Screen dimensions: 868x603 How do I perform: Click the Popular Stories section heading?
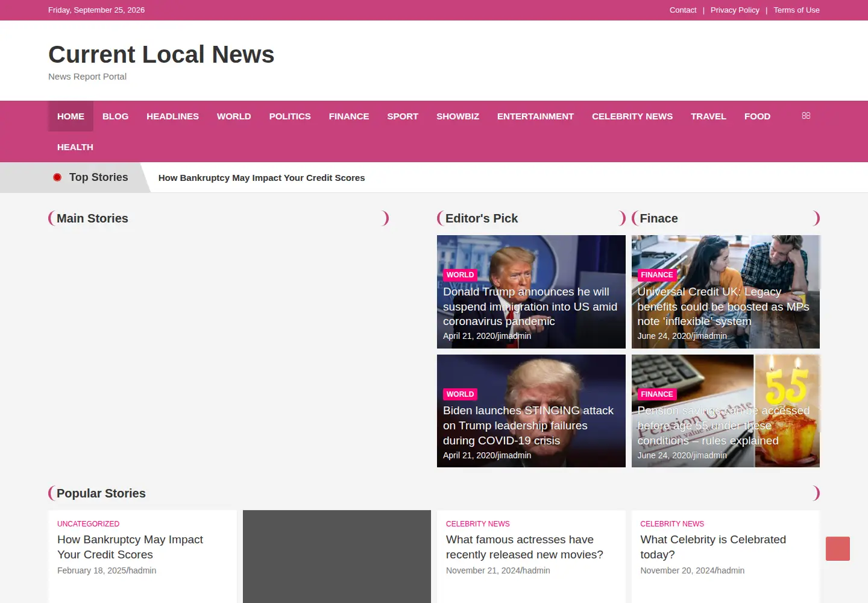tap(101, 493)
